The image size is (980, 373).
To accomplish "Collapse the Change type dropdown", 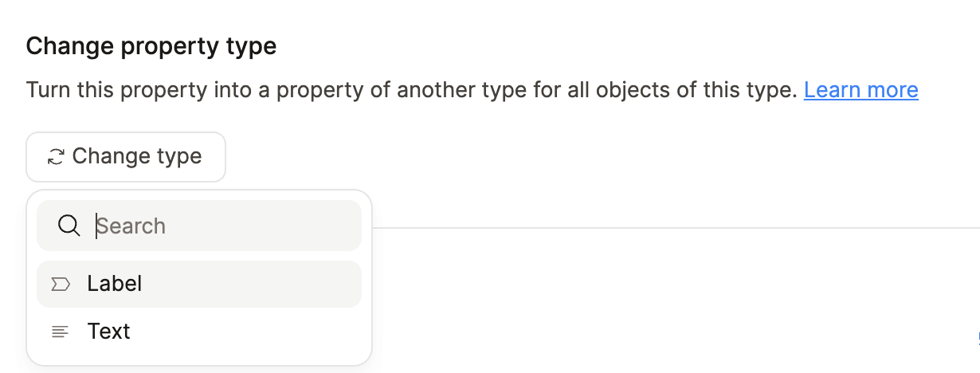I will (126, 157).
